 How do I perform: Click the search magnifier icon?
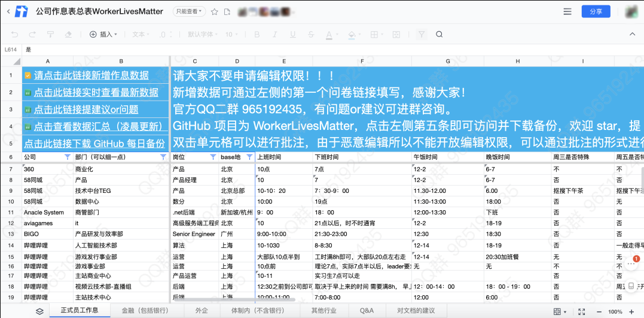coord(439,34)
